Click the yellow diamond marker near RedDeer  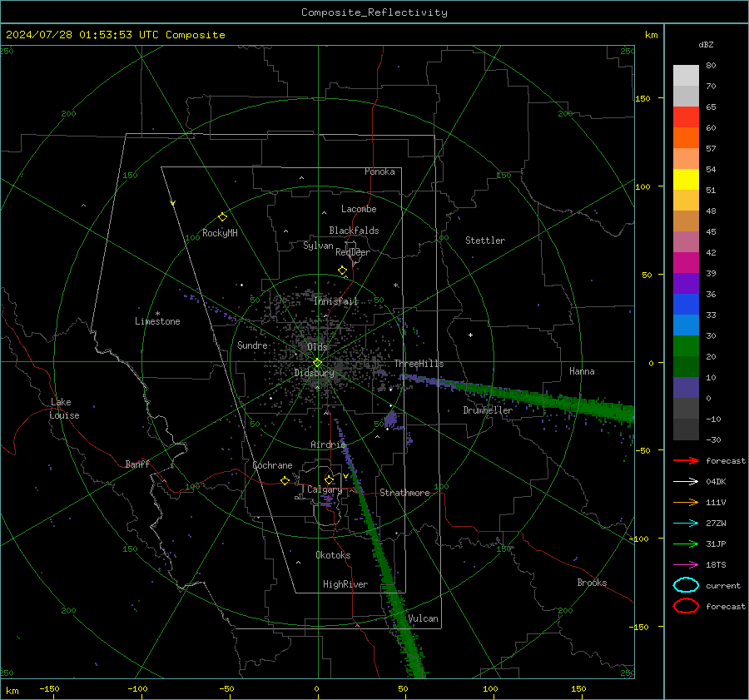pos(342,271)
